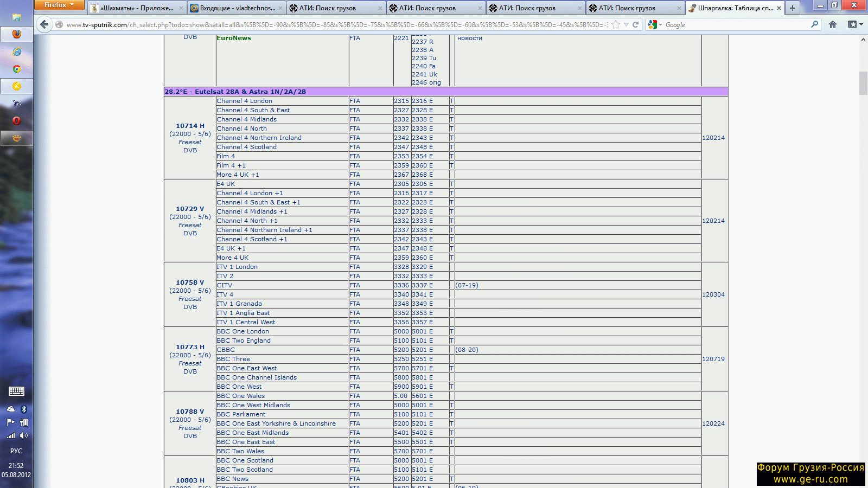The image size is (868, 488).
Task: Open the BBC One Wales link
Action: [x=240, y=396]
